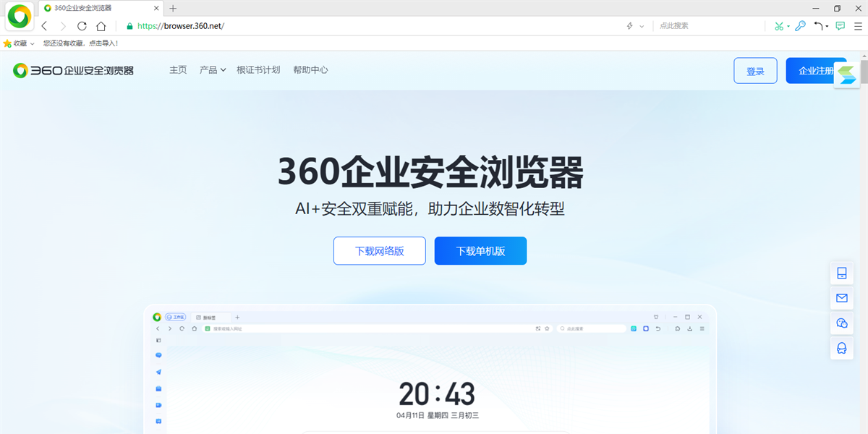Open the browser hamburger menu

coord(859,25)
